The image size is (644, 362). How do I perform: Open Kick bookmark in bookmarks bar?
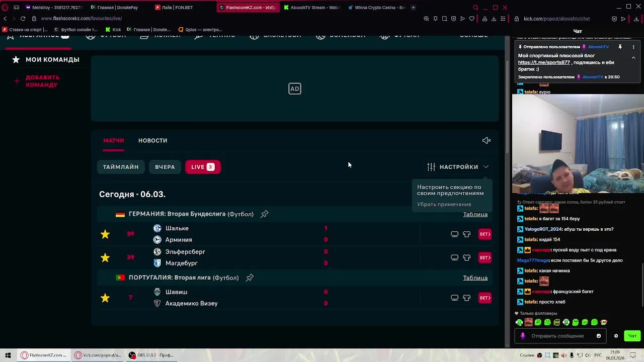coord(113,30)
